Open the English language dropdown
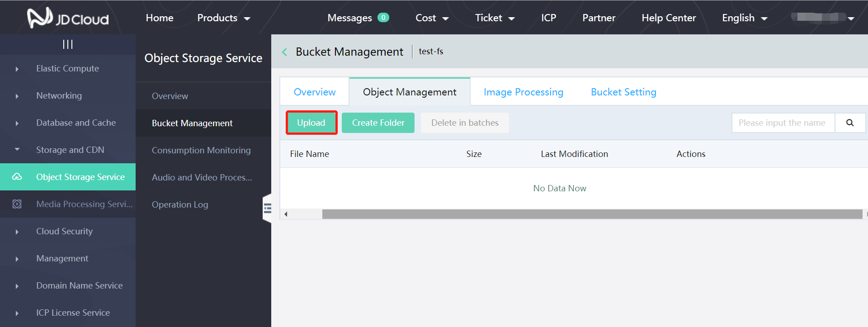This screenshot has height=327, width=868. click(745, 18)
